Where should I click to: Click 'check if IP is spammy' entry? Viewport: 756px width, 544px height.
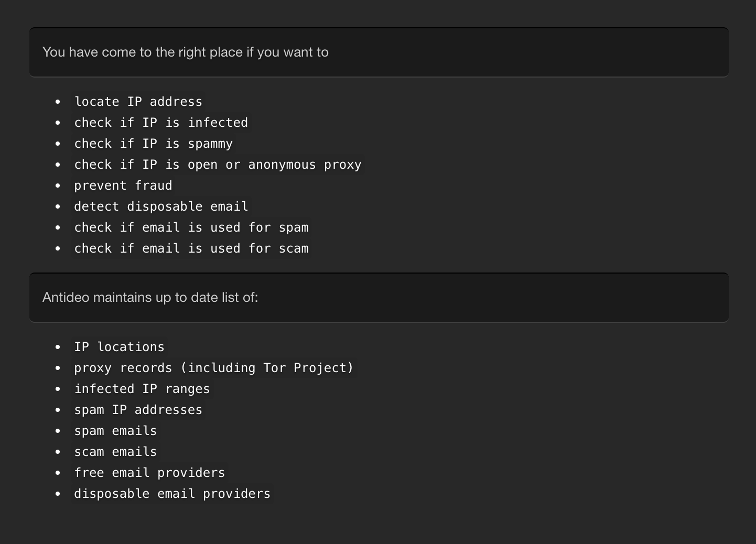153,144
